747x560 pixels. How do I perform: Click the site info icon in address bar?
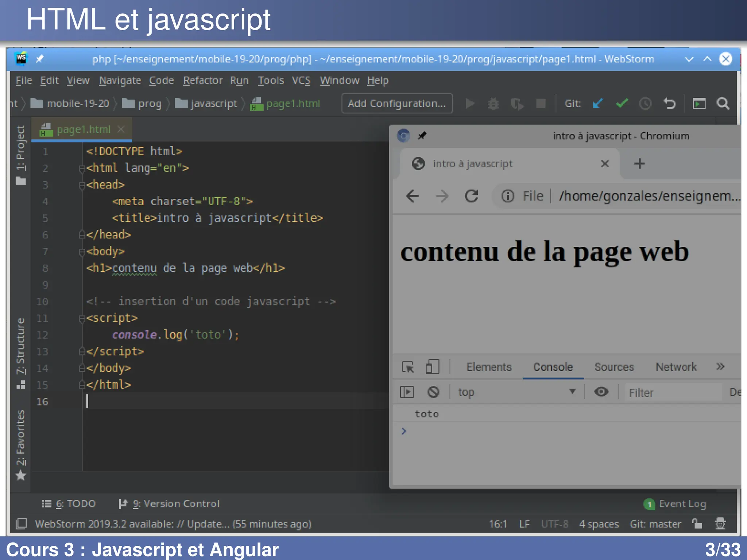coord(507,196)
